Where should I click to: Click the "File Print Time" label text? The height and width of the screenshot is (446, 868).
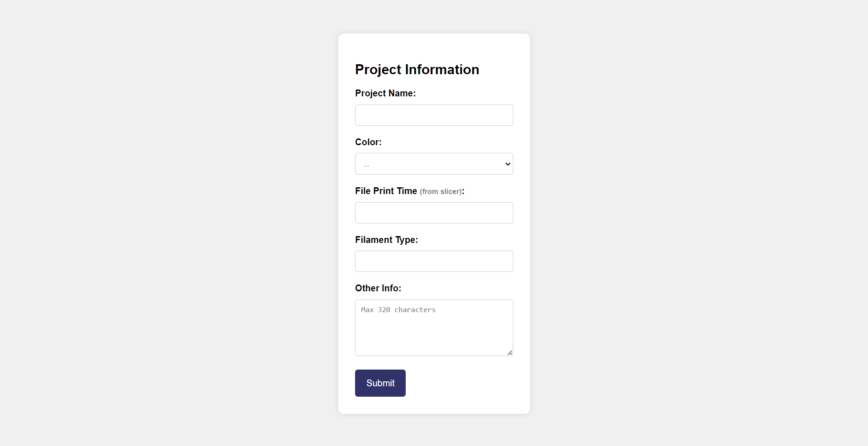pyautogui.click(x=386, y=191)
